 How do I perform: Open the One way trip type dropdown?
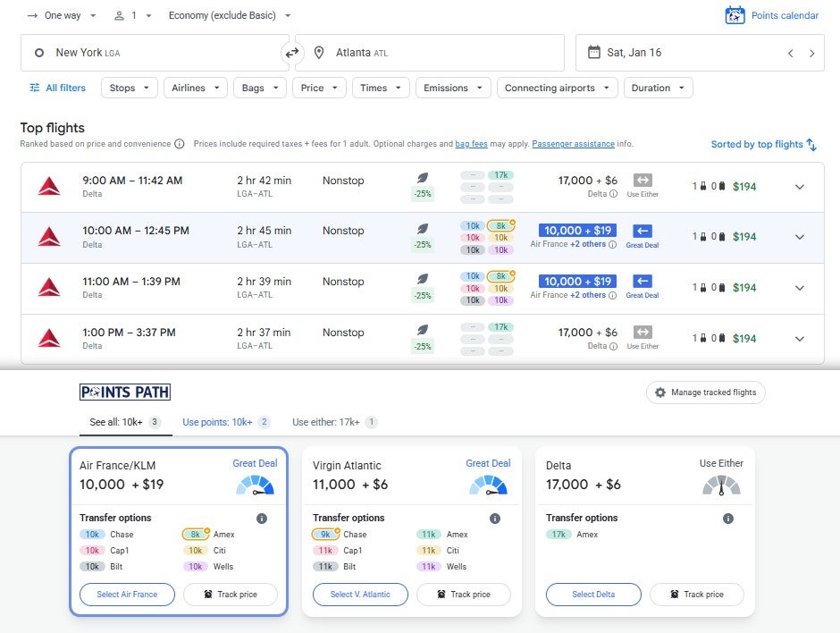(x=62, y=15)
